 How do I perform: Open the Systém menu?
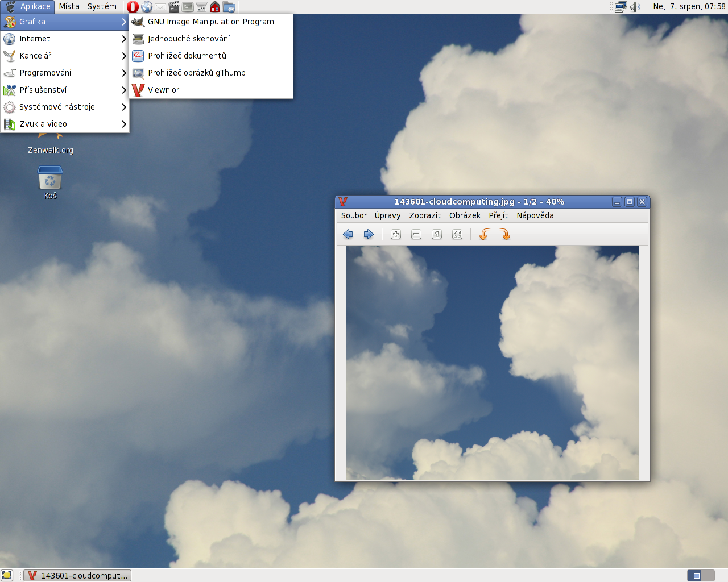pyautogui.click(x=102, y=7)
